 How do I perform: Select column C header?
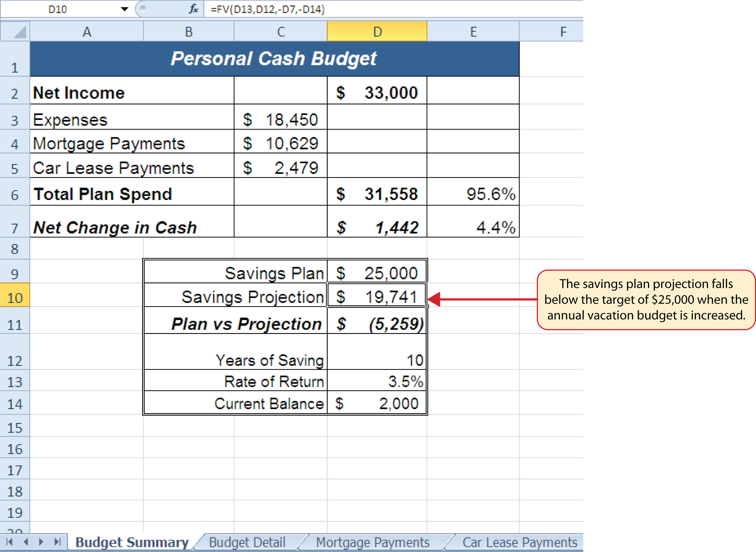(280, 31)
